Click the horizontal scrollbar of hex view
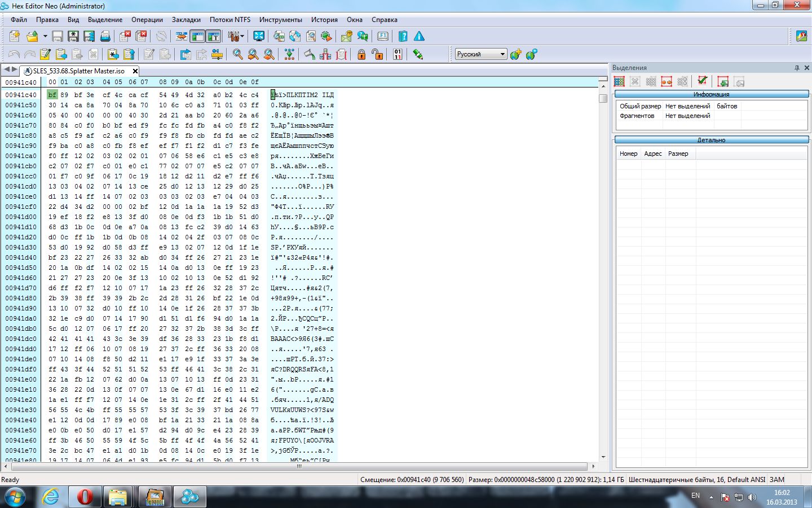812x508 pixels. click(x=300, y=466)
